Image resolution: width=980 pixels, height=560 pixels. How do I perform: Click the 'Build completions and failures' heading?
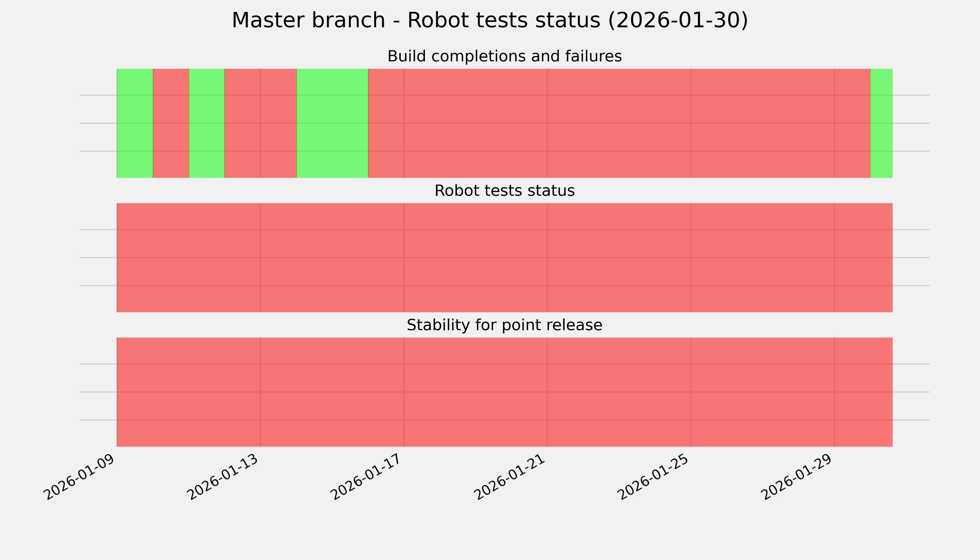pos(504,56)
